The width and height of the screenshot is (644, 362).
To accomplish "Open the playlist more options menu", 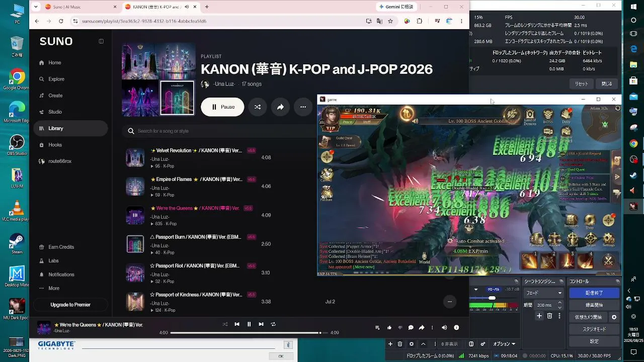I will pyautogui.click(x=303, y=107).
